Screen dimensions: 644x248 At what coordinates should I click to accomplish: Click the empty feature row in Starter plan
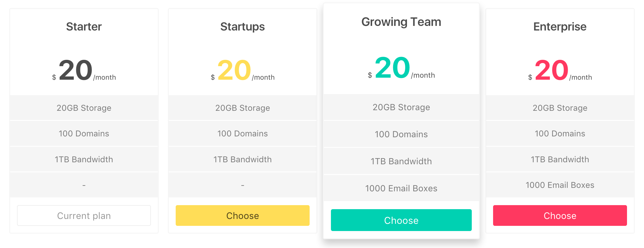(84, 185)
